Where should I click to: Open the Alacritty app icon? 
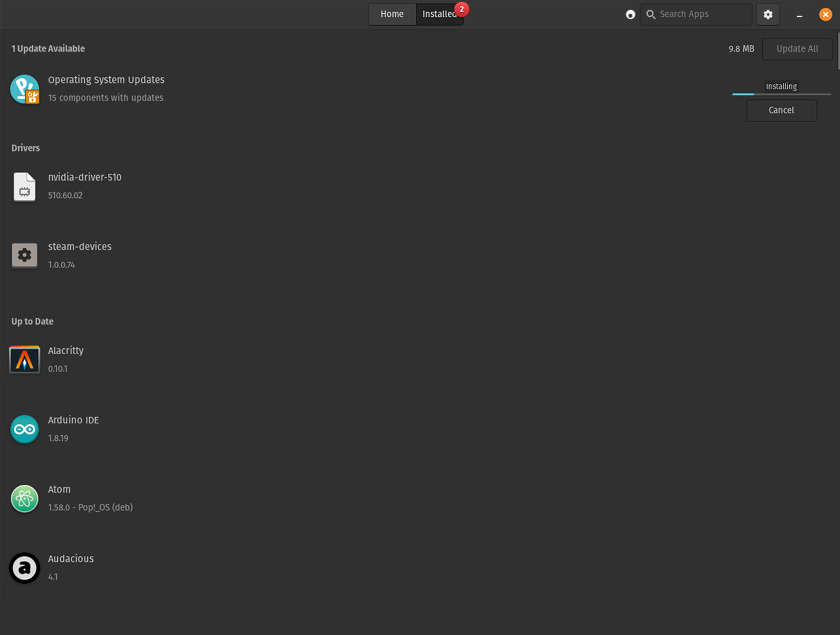[25, 359]
